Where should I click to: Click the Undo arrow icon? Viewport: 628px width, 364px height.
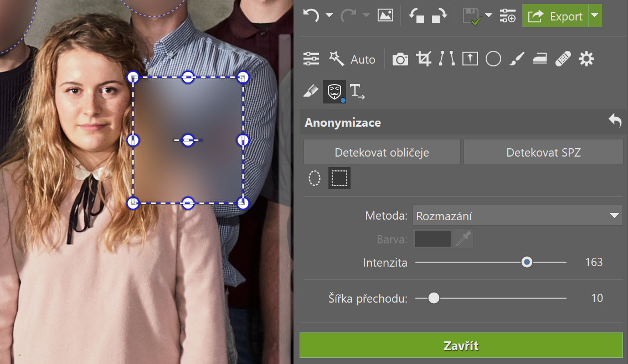tap(311, 15)
